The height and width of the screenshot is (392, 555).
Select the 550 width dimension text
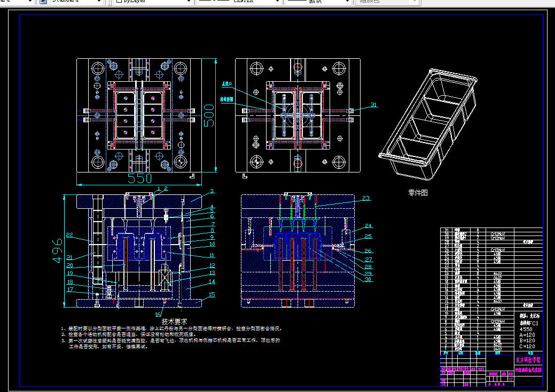coord(139,178)
